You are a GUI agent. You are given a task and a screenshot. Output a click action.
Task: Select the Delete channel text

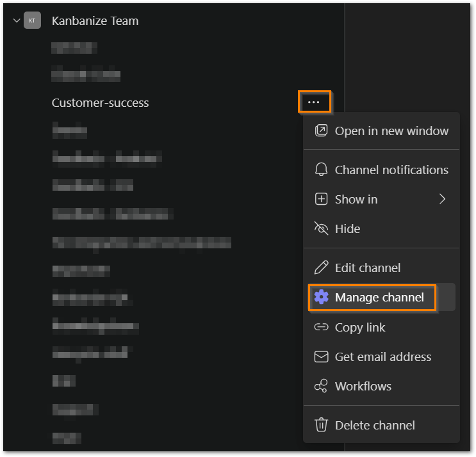coord(375,425)
